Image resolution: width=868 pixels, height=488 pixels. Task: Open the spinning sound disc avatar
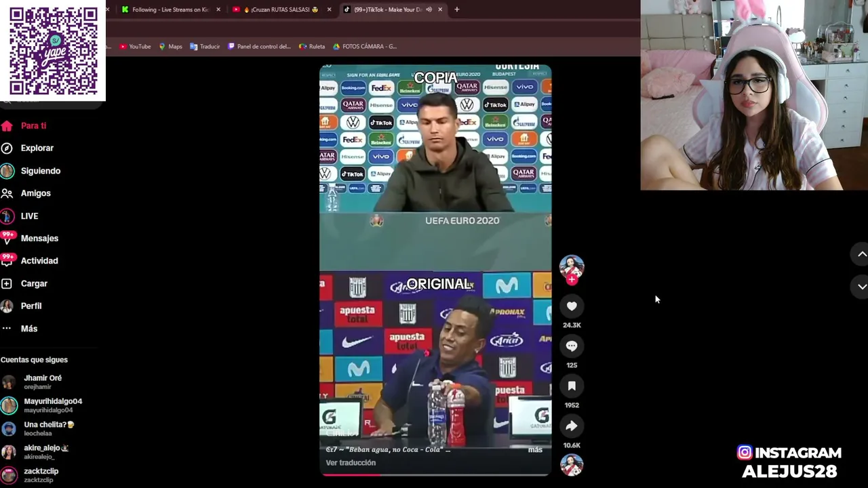572,465
